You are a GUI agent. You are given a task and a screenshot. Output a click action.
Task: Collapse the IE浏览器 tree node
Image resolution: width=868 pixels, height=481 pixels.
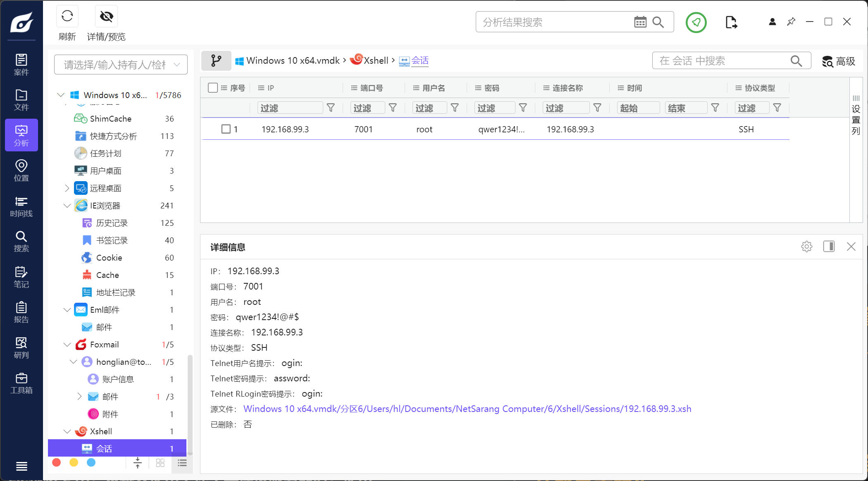coord(67,206)
